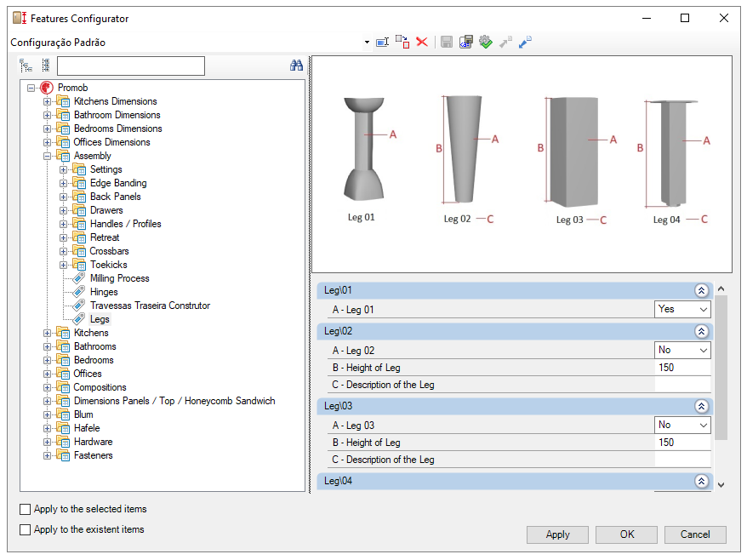This screenshot has width=747, height=560.
Task: Select the Compositions tree item
Action: point(100,387)
